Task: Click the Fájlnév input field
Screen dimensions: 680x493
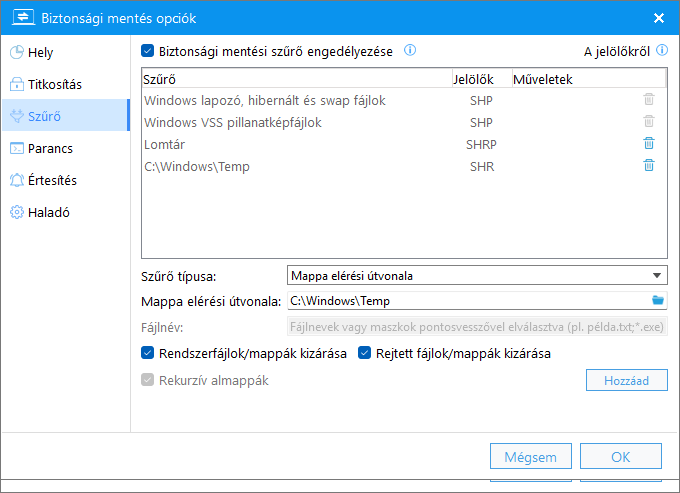Action: tap(477, 326)
